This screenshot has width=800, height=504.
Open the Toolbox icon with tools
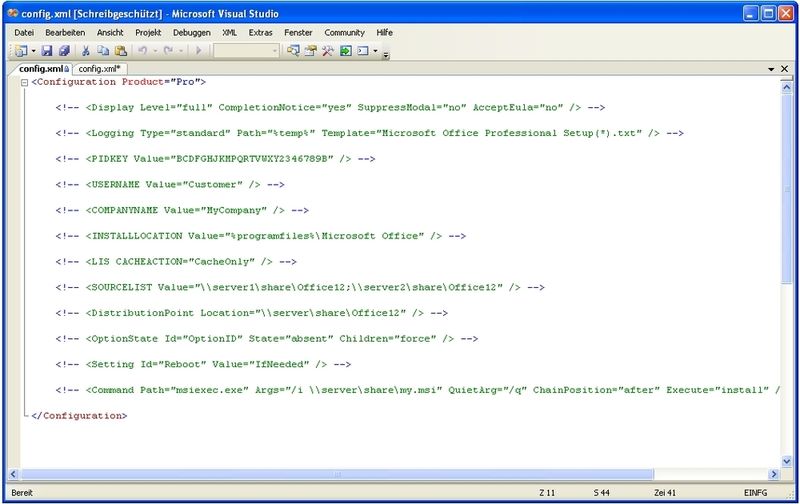pos(328,51)
